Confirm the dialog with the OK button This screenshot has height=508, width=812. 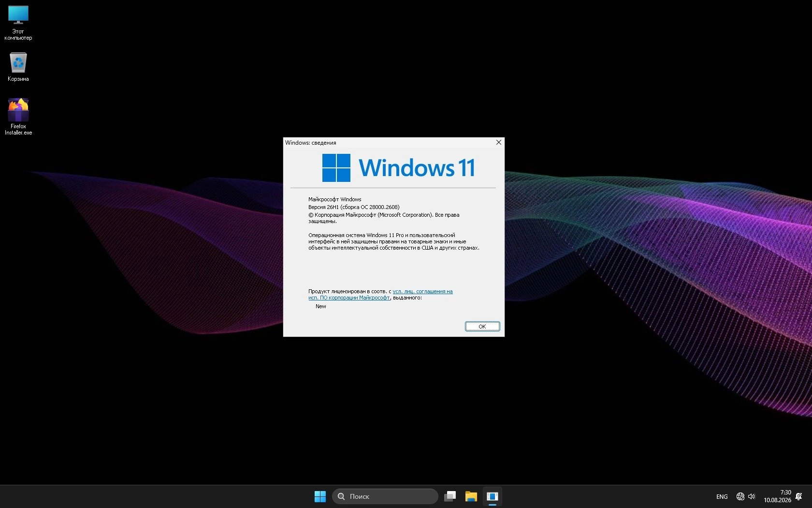[482, 327]
